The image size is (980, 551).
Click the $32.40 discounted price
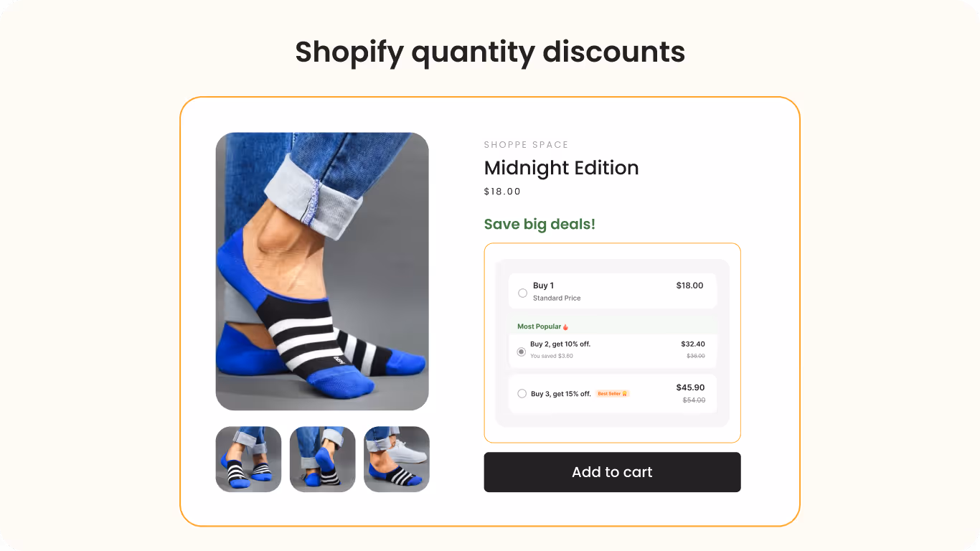tap(693, 344)
